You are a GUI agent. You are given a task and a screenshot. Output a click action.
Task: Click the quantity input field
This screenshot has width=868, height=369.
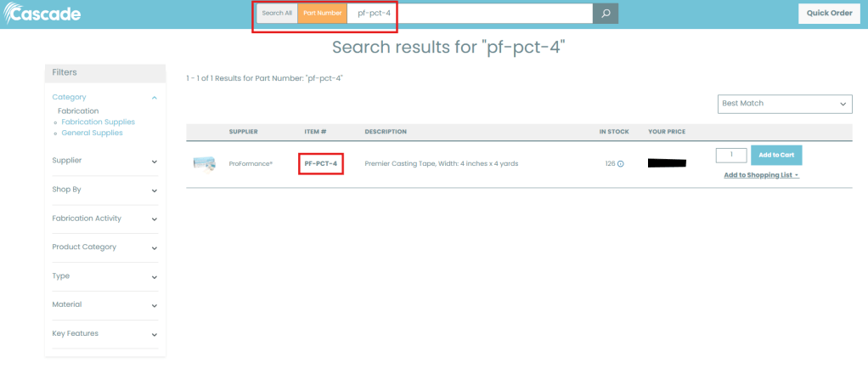(x=731, y=155)
